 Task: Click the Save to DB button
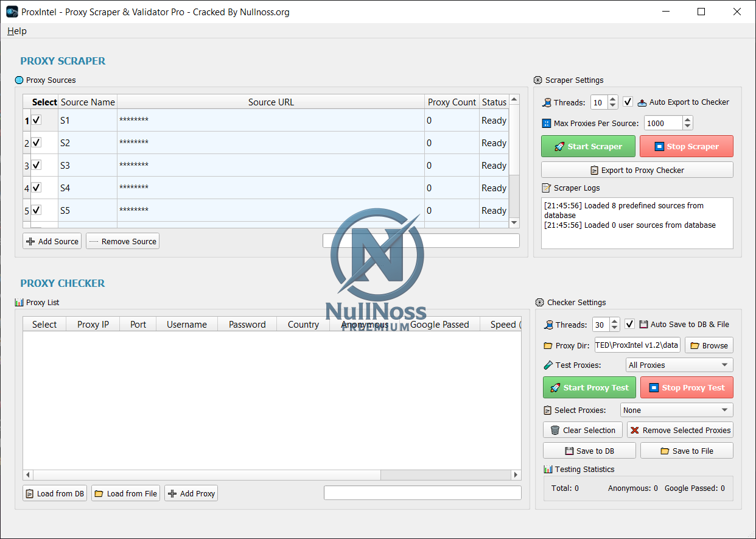pos(589,451)
